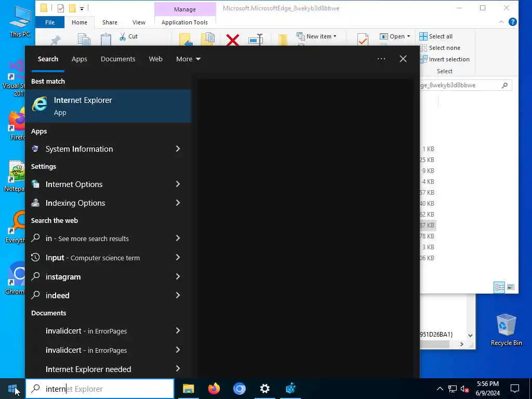Open the View ribbon tab
Viewport: 532px width, 399px height.
[139, 22]
